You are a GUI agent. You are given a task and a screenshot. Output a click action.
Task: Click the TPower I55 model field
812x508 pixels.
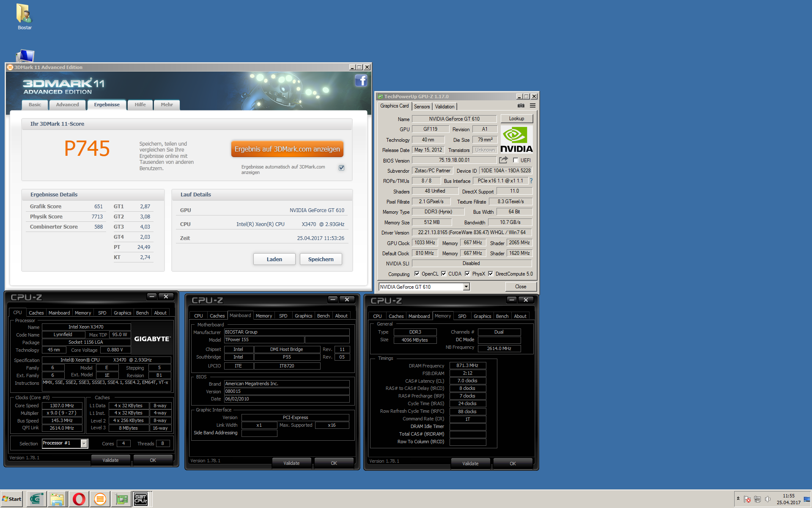[264, 340]
